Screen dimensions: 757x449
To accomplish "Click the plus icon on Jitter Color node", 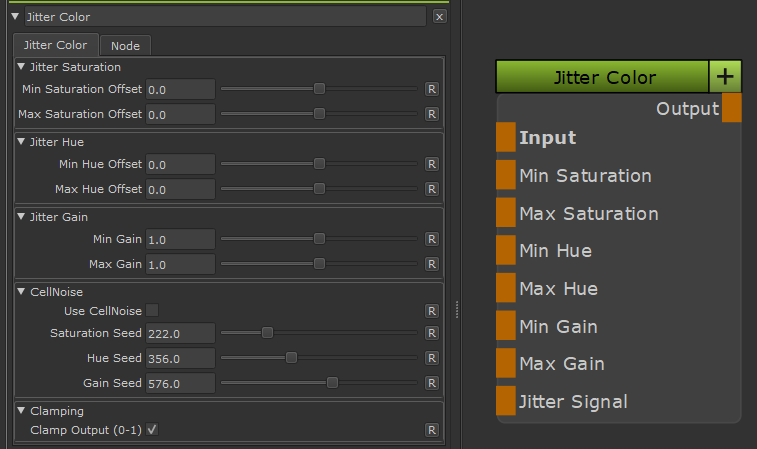I will point(725,77).
